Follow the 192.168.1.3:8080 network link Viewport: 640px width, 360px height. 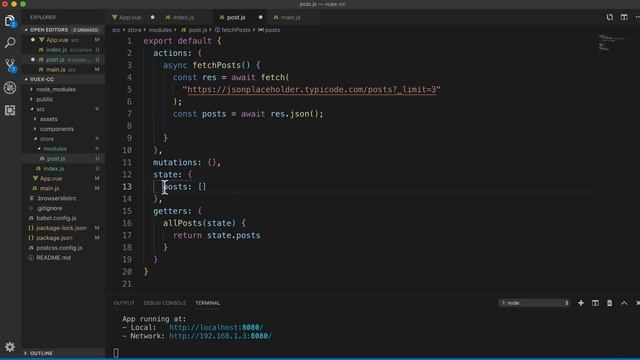[220, 336]
